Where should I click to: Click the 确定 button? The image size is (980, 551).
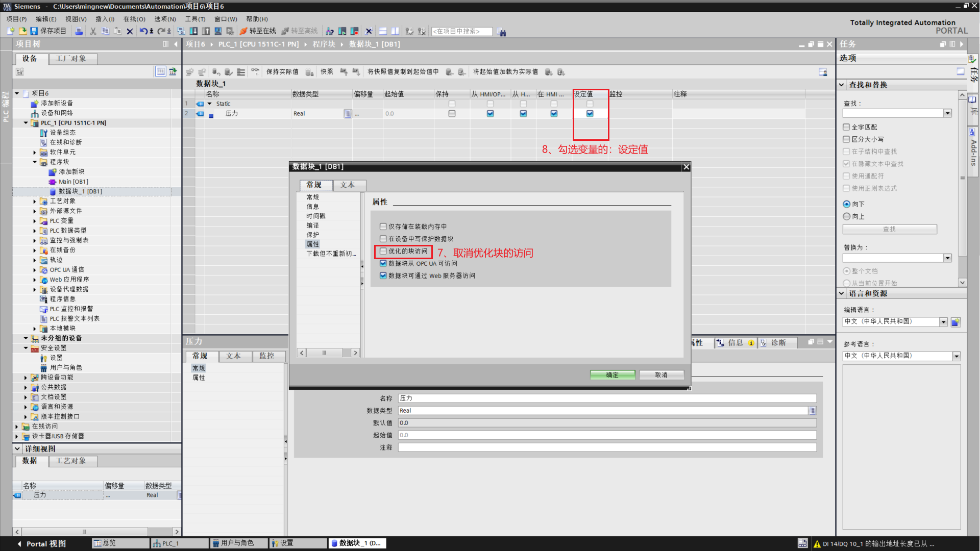(x=612, y=375)
